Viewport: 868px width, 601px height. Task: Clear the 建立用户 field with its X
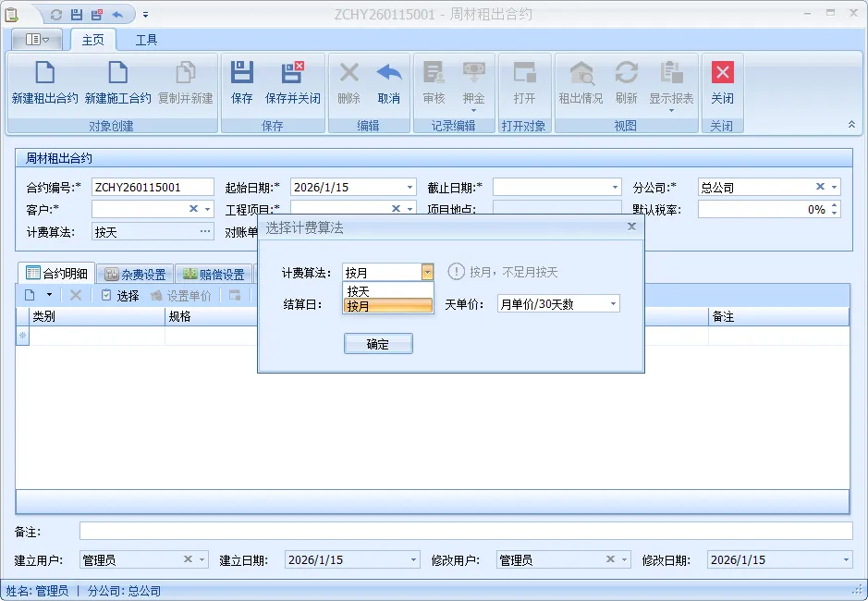click(188, 559)
